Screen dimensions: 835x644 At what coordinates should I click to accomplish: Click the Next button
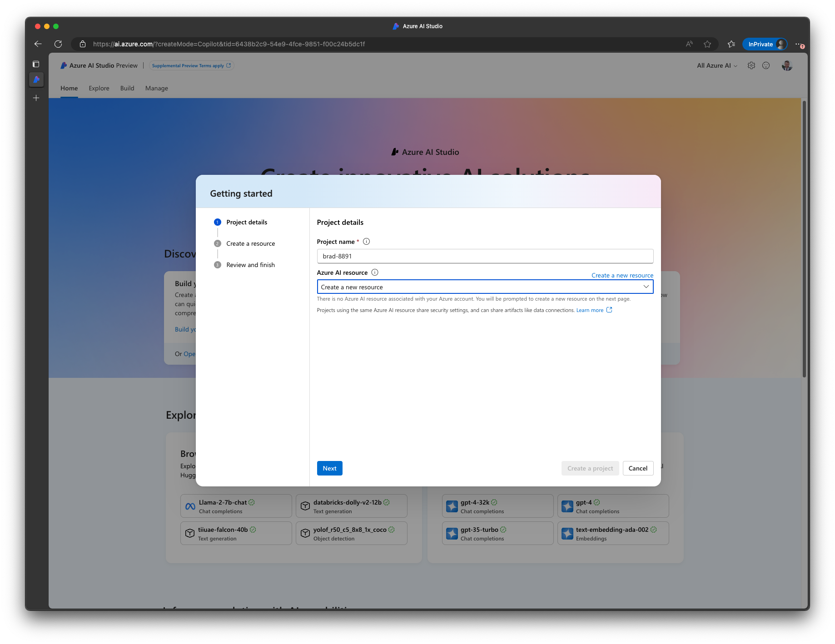click(x=329, y=468)
